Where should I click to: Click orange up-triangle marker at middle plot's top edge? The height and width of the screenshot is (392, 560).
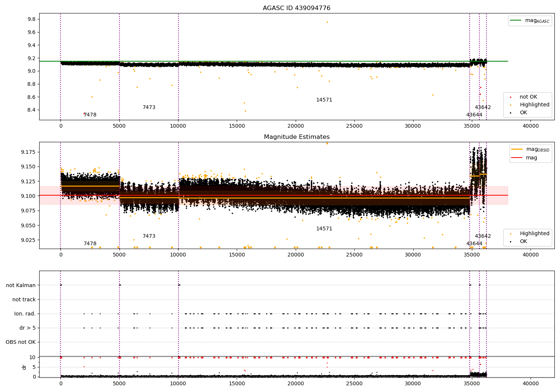click(327, 143)
